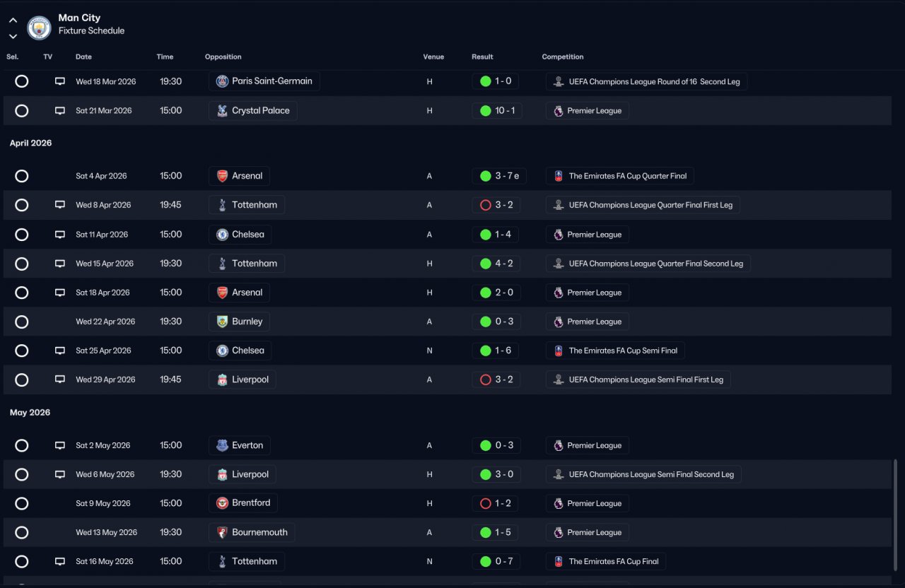This screenshot has width=905, height=588.
Task: Select the Bournemouth fixture radio button
Action: 22,533
